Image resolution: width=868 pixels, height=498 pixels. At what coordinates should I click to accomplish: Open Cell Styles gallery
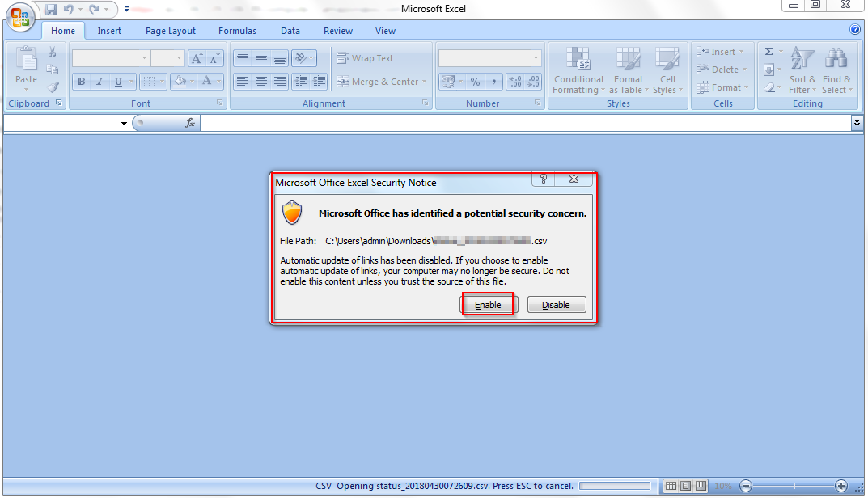click(667, 70)
